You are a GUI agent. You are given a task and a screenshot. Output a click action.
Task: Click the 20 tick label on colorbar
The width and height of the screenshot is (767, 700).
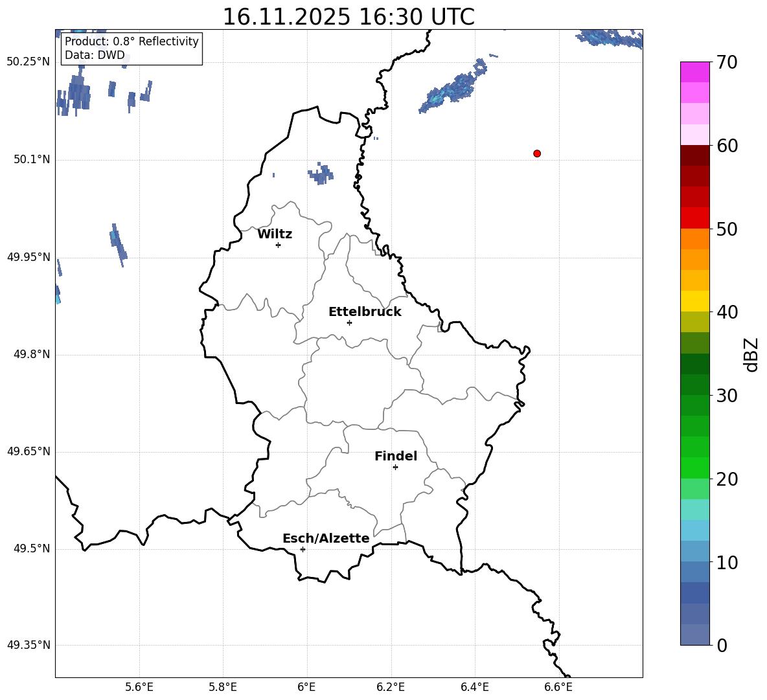pyautogui.click(x=727, y=479)
